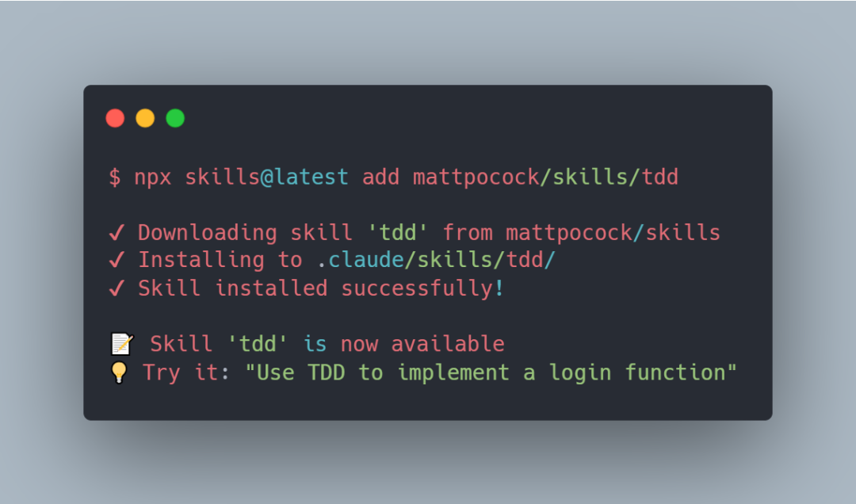Click the word add in command

coord(380,177)
